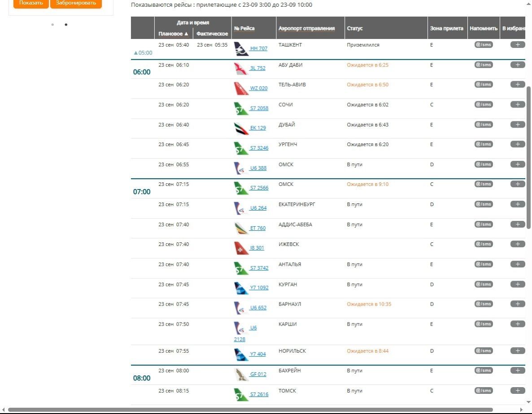Click the Emirates tail icon for EK 129
The width and height of the screenshot is (532, 414).
click(x=241, y=128)
